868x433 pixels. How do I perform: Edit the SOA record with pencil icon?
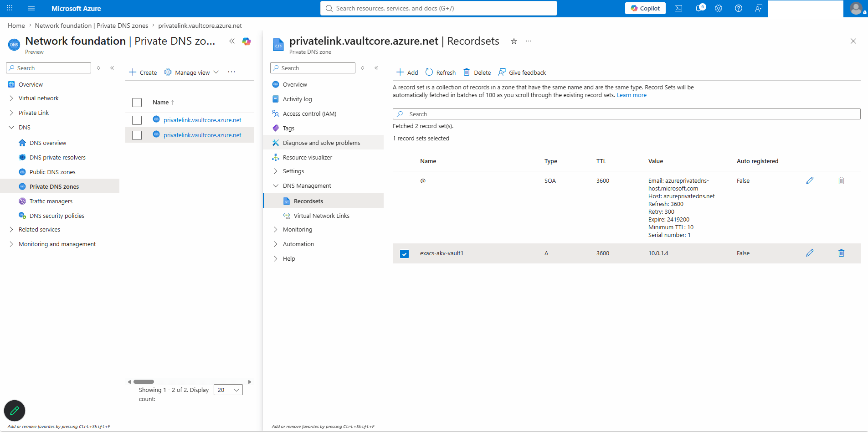(810, 180)
